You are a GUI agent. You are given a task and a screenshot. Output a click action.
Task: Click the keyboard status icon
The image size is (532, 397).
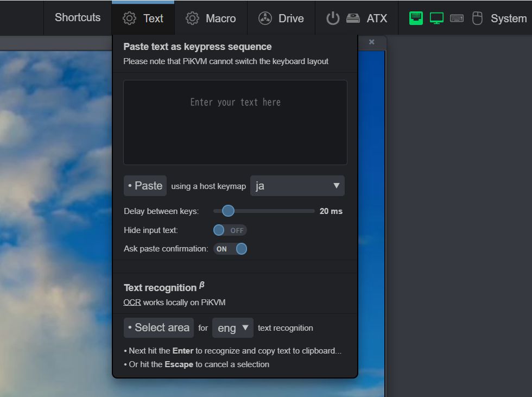click(457, 18)
